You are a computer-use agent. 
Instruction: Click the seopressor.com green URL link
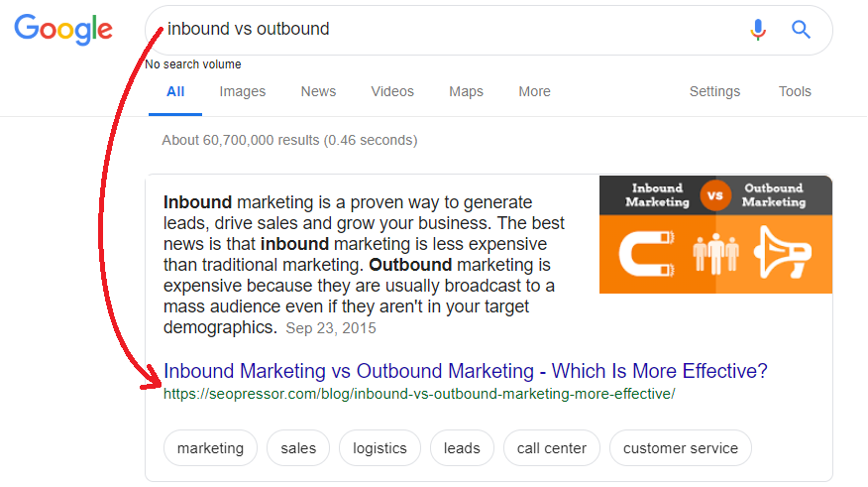(x=419, y=394)
